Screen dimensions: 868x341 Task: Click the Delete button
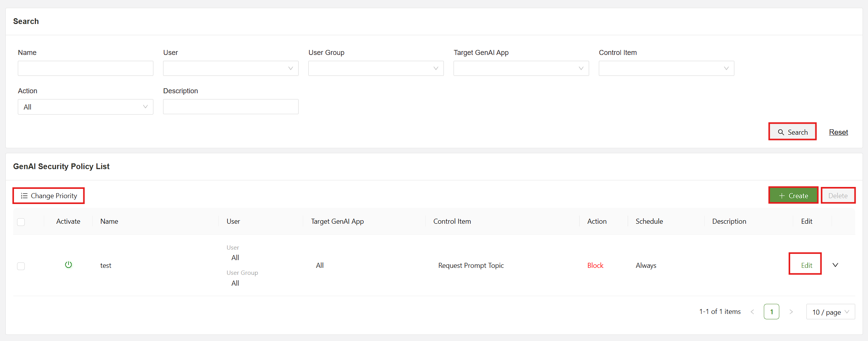click(838, 196)
